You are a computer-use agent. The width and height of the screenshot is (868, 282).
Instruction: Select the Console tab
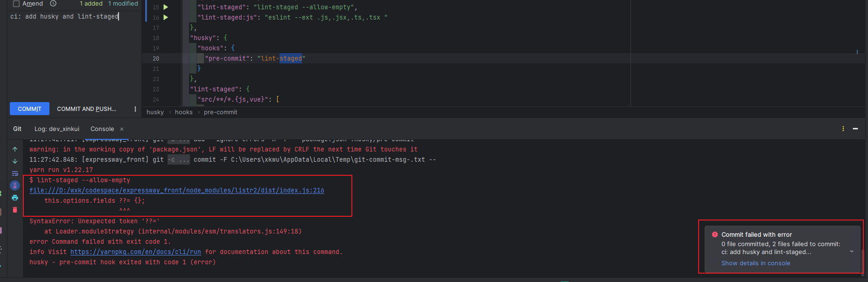click(102, 129)
